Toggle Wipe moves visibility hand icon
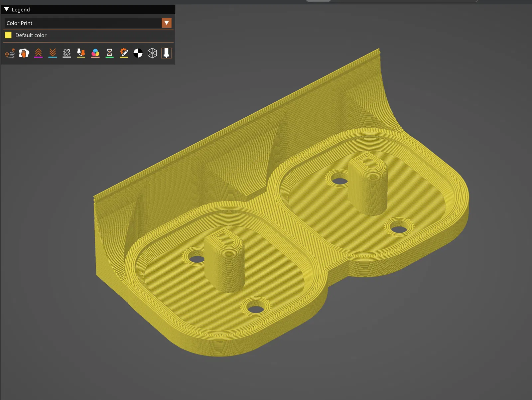 [24, 53]
